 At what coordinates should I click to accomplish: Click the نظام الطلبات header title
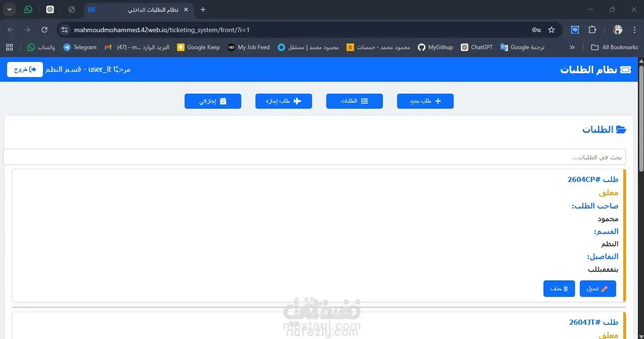(x=588, y=70)
